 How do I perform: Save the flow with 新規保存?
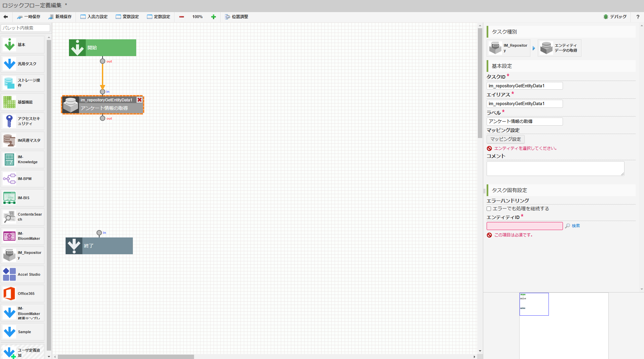pos(60,16)
